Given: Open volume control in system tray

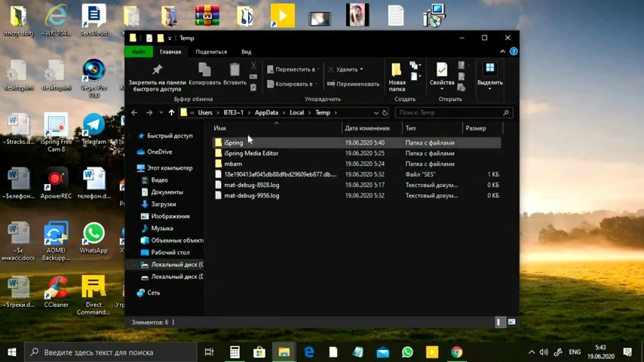Looking at the screenshot, I should tap(544, 352).
